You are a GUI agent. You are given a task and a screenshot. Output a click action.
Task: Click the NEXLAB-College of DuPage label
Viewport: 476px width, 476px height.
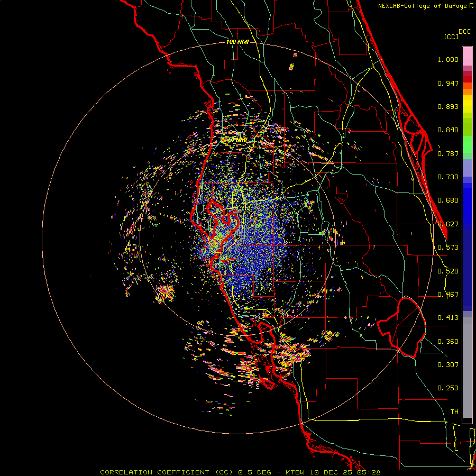[425, 6]
